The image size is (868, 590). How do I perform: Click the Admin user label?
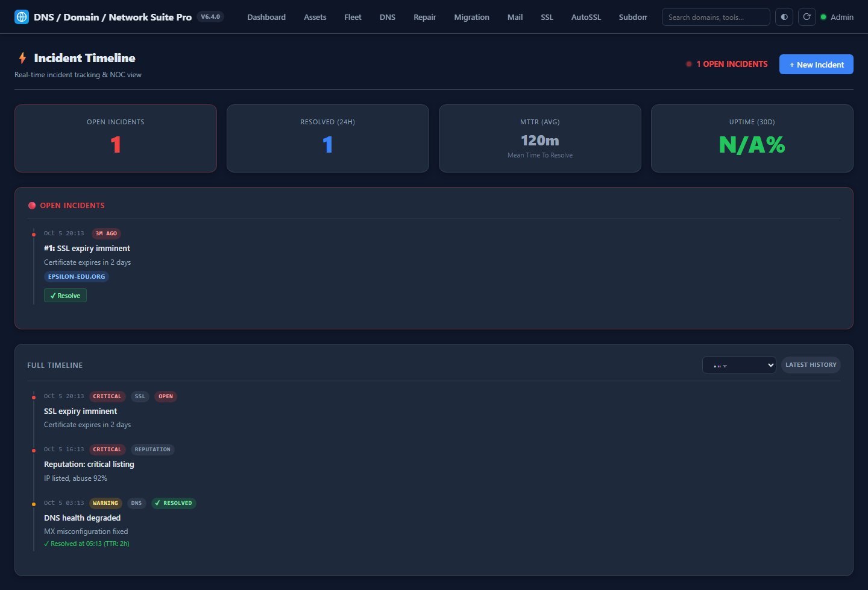click(842, 17)
